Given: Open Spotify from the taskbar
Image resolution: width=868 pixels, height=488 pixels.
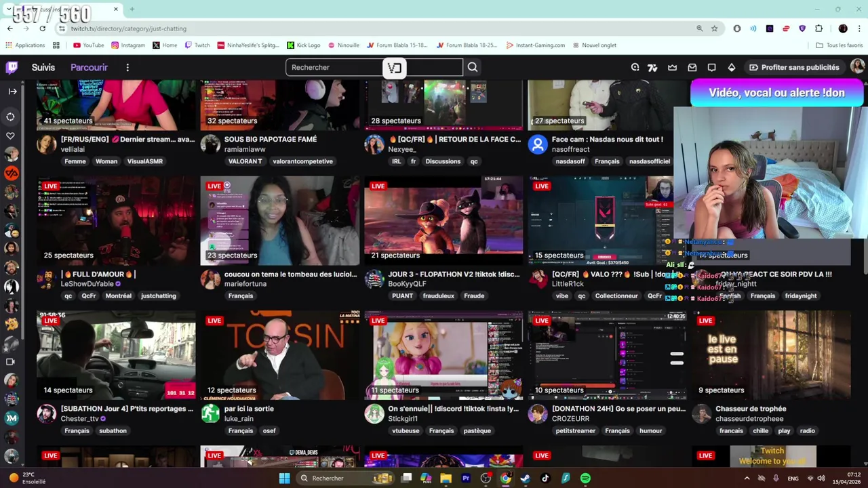Looking at the screenshot, I should pos(585,479).
